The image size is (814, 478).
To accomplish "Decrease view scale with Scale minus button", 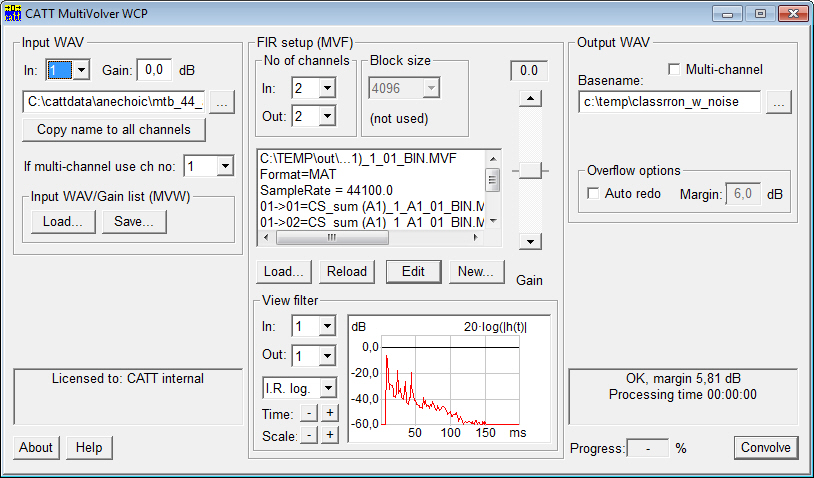I will click(310, 435).
